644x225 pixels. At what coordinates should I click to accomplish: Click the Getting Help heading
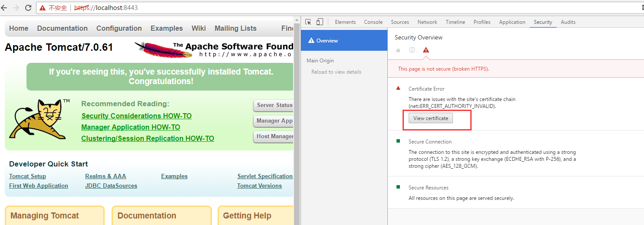[x=247, y=215]
